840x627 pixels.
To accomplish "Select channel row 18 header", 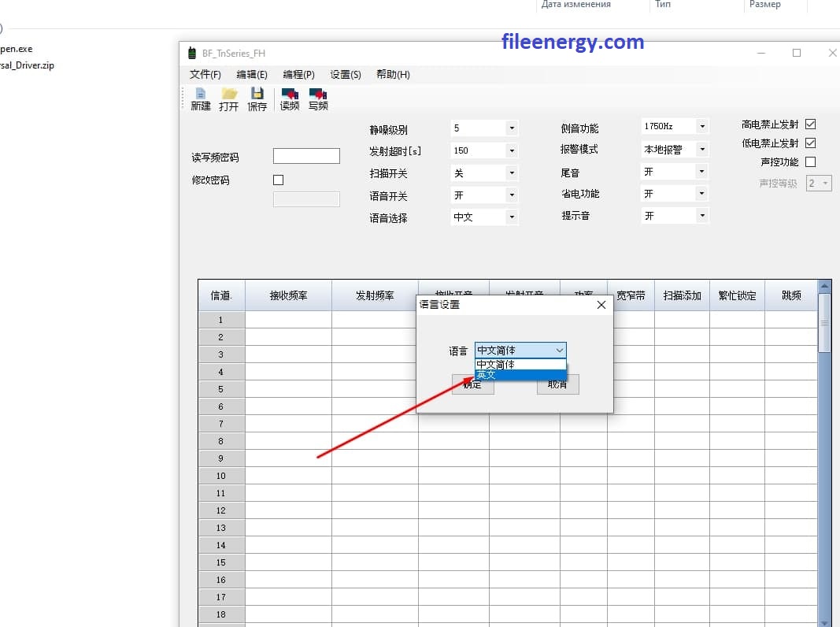I will [221, 614].
